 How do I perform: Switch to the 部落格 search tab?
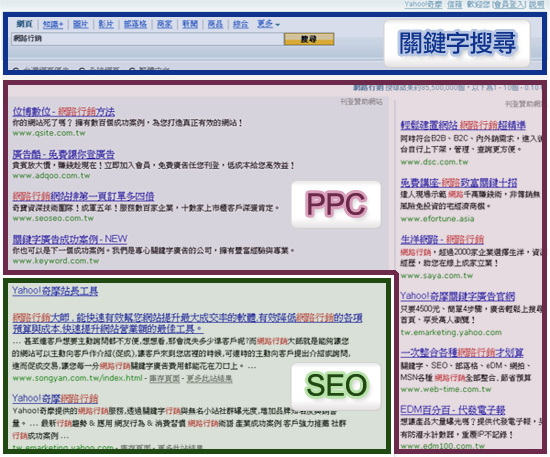click(135, 24)
